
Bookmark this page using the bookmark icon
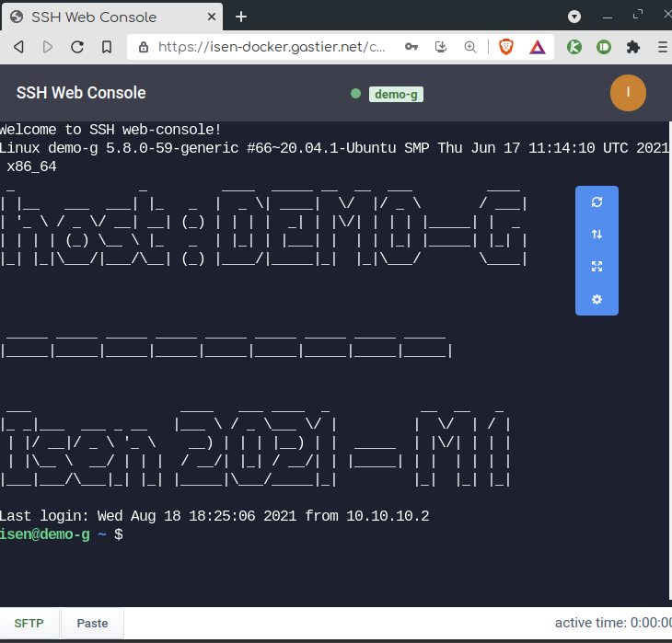[x=107, y=47]
